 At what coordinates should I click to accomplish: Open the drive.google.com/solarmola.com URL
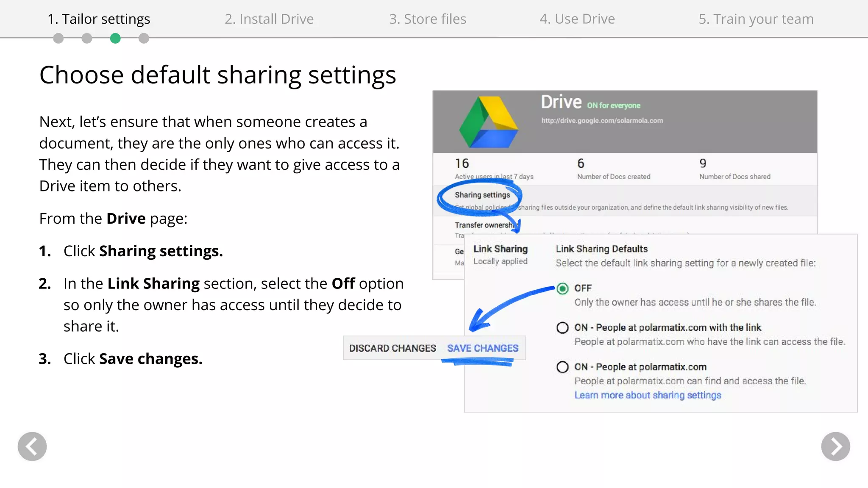click(602, 121)
